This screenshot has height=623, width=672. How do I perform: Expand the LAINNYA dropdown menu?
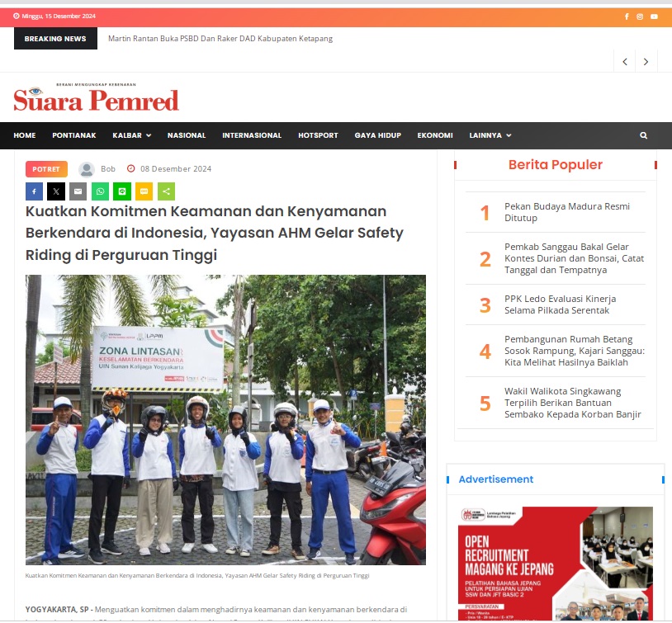490,135
